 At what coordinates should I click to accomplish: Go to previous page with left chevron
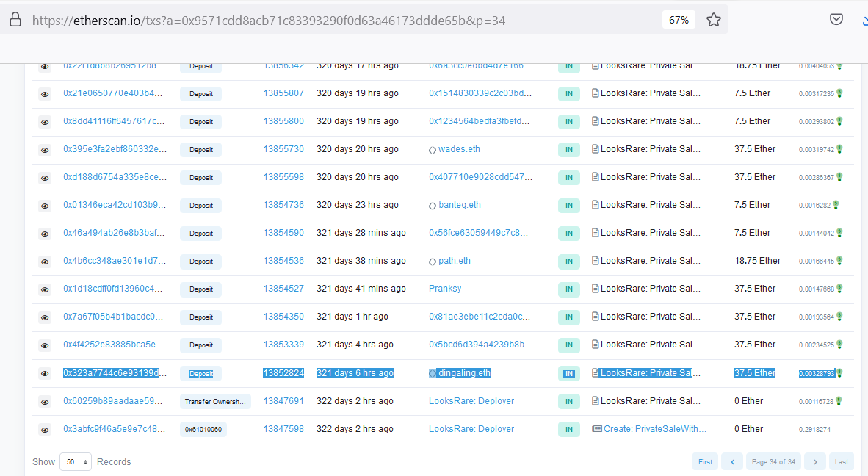point(732,461)
